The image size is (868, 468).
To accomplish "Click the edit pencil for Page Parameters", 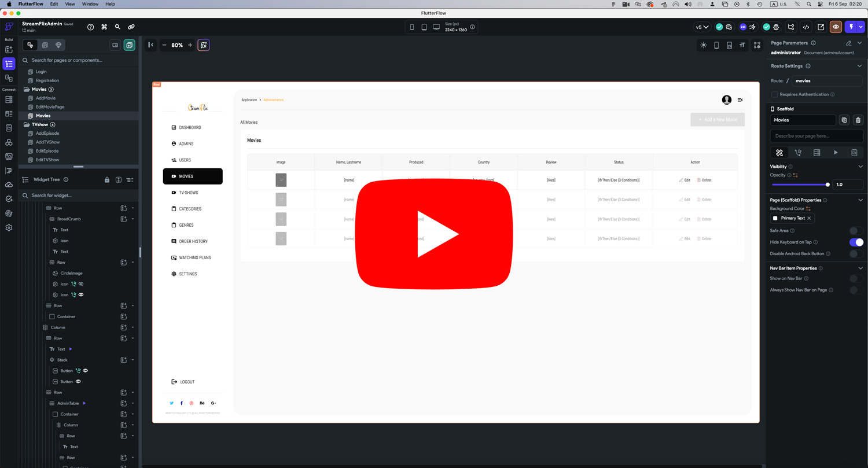I will click(848, 43).
